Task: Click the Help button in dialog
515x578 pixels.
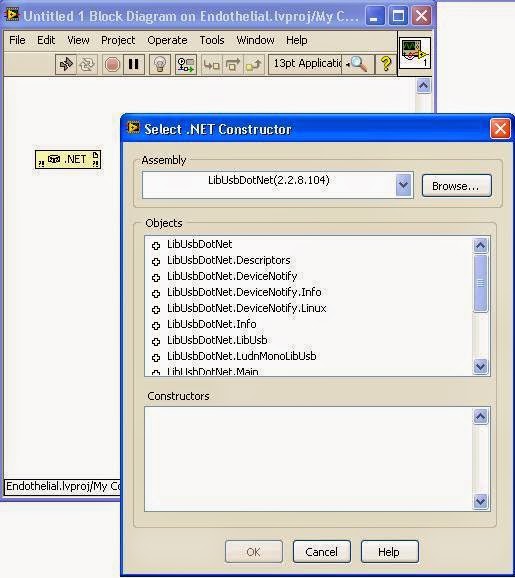Action: coord(389,552)
